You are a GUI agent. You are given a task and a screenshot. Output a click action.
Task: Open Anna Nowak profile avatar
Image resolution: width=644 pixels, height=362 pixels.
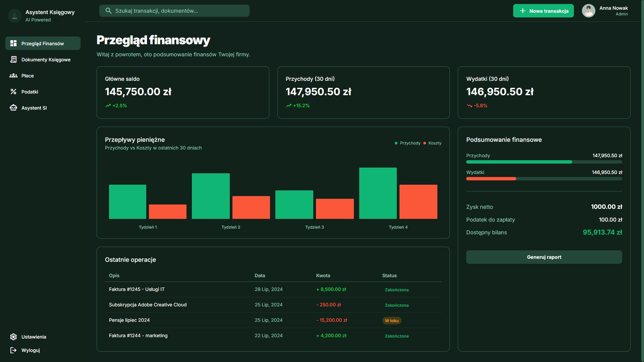coord(588,11)
